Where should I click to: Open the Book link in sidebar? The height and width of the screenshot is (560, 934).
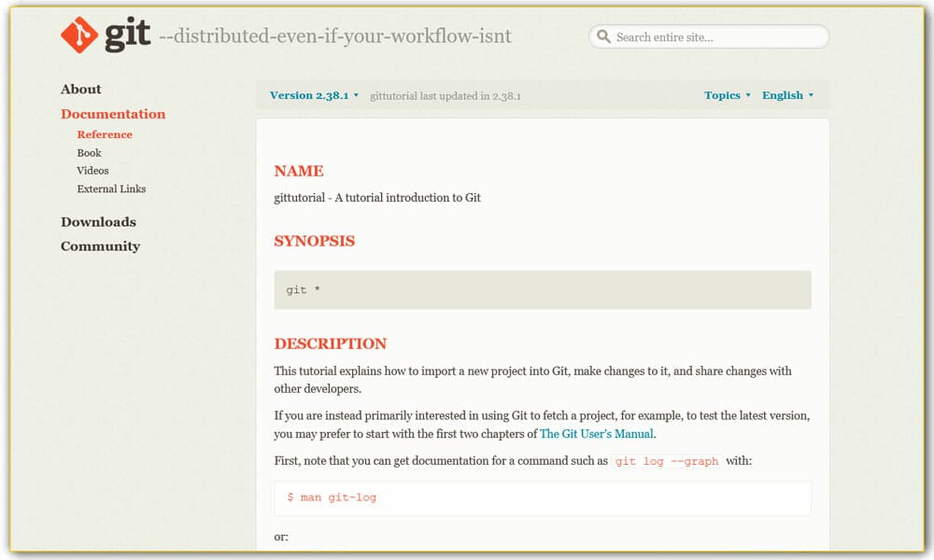click(89, 153)
